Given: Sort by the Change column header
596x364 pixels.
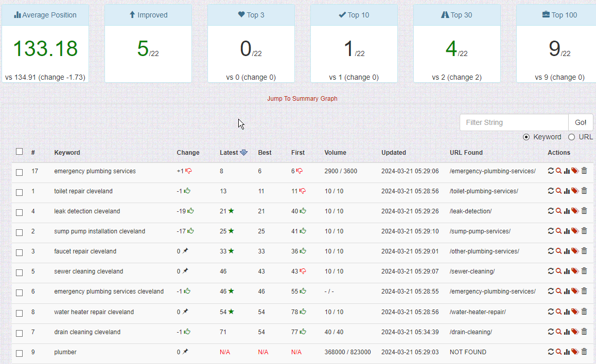Looking at the screenshot, I should click(x=188, y=153).
